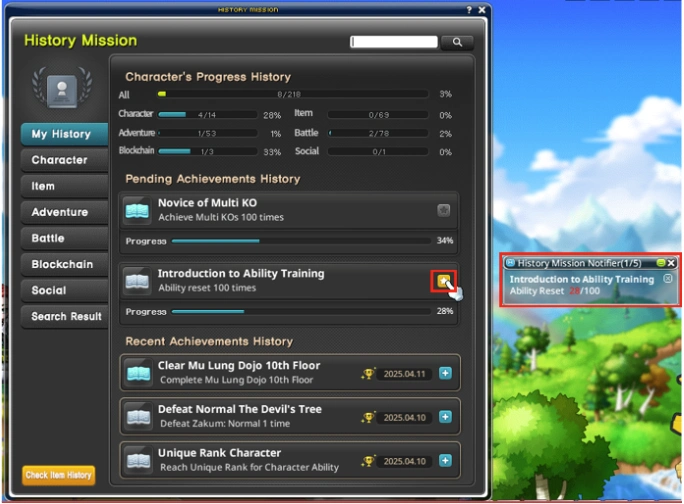Image resolution: width=684 pixels, height=504 pixels.
Task: Click Introduction to Ability Training book icon
Action: [x=137, y=282]
